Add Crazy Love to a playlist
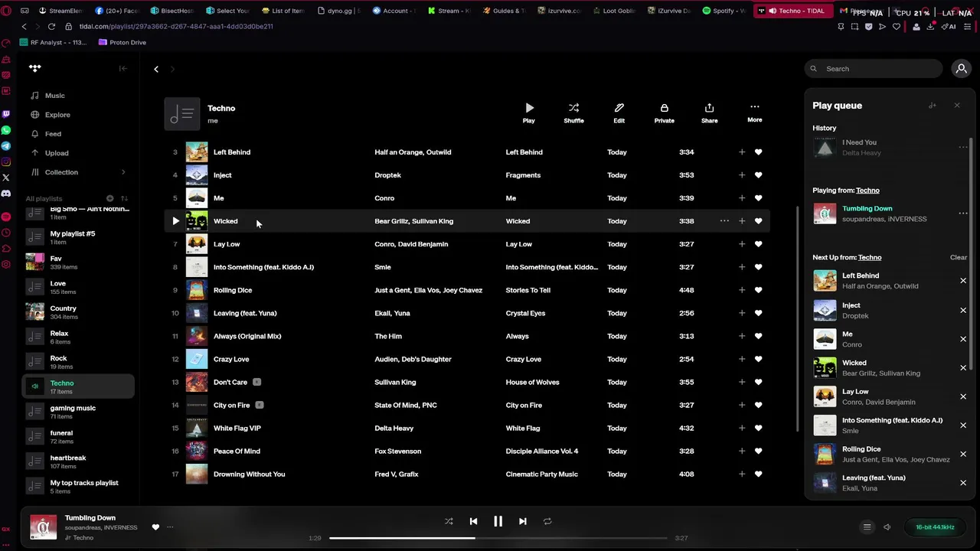 tap(741, 359)
